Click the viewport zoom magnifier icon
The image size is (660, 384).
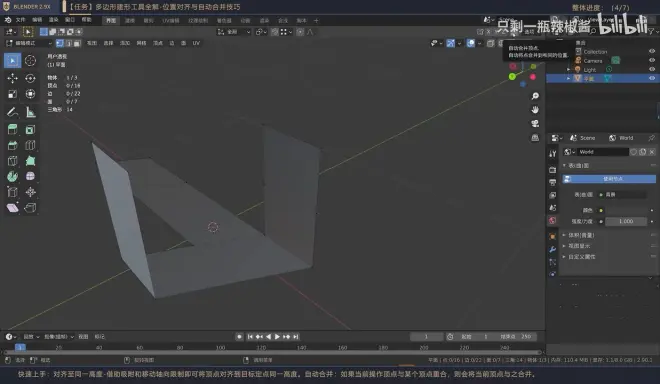coord(535,96)
